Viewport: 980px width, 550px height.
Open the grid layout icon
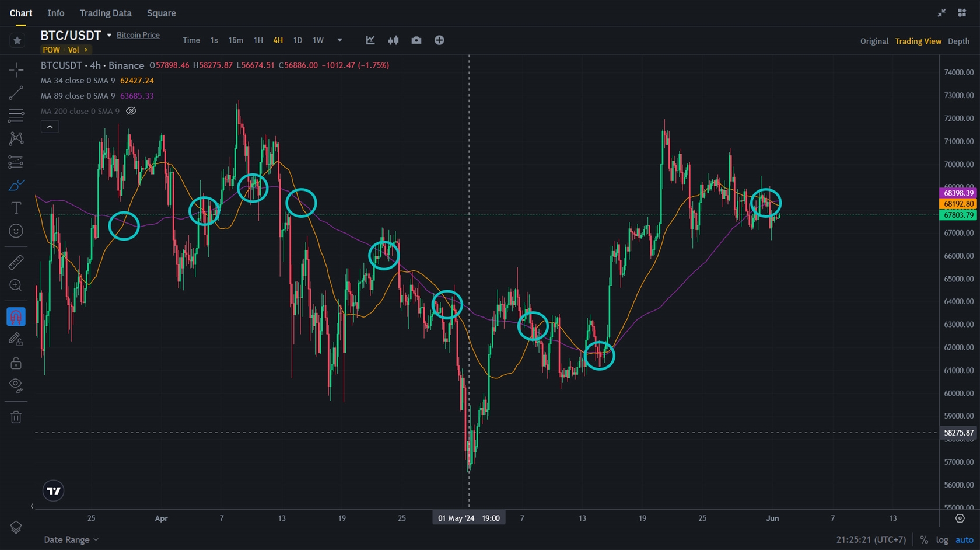click(962, 13)
